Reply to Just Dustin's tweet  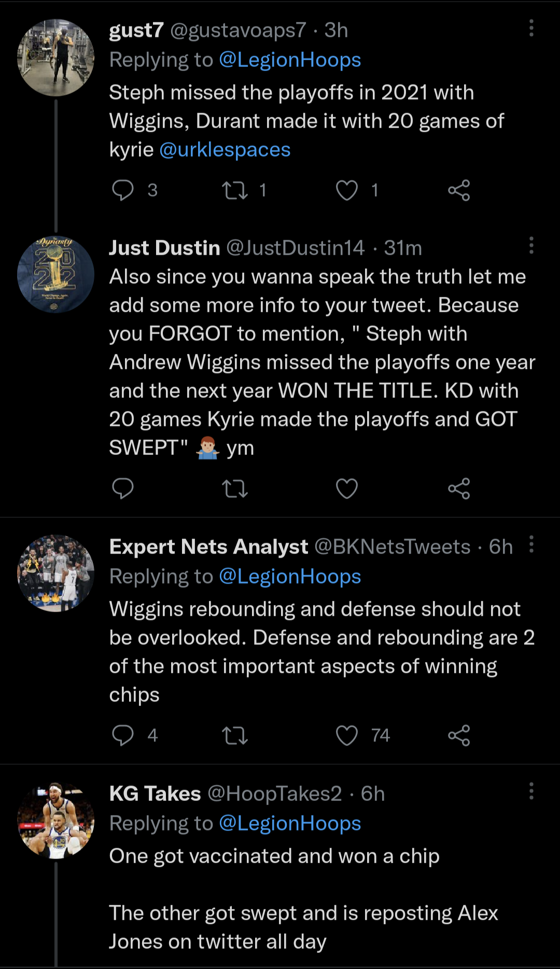point(123,489)
